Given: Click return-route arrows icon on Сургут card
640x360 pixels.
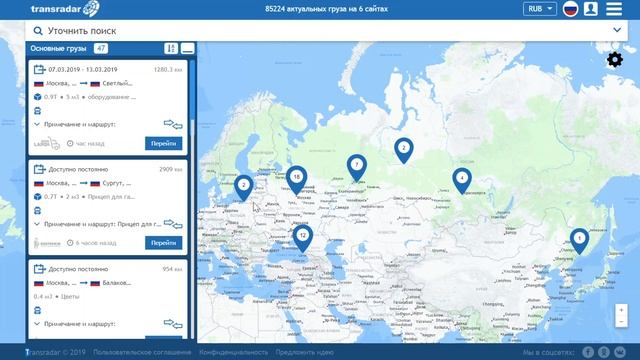Looking at the screenshot, I should pyautogui.click(x=173, y=224).
